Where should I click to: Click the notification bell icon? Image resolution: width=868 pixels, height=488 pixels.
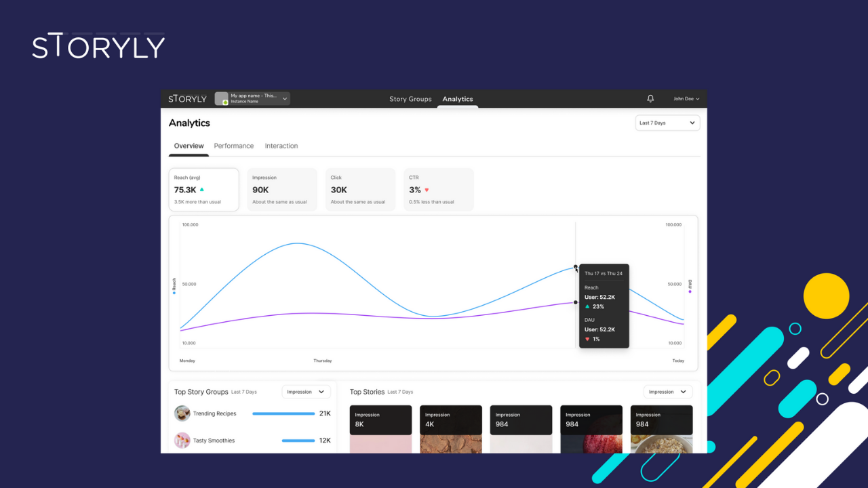(x=650, y=99)
